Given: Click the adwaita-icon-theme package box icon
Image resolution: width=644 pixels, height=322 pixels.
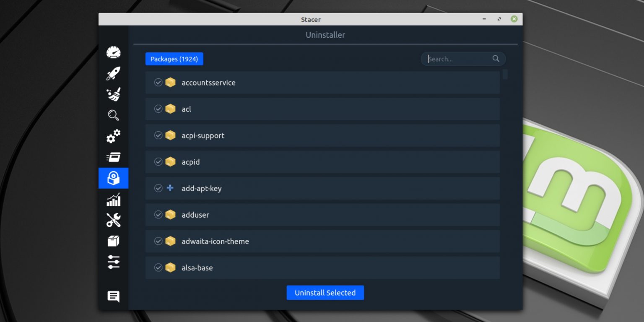Looking at the screenshot, I should pos(170,241).
